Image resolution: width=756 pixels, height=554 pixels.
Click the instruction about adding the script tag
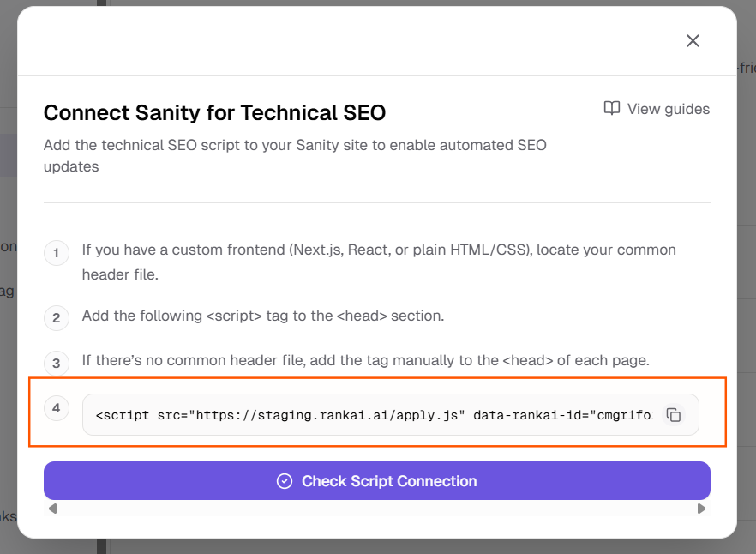pyautogui.click(x=262, y=316)
